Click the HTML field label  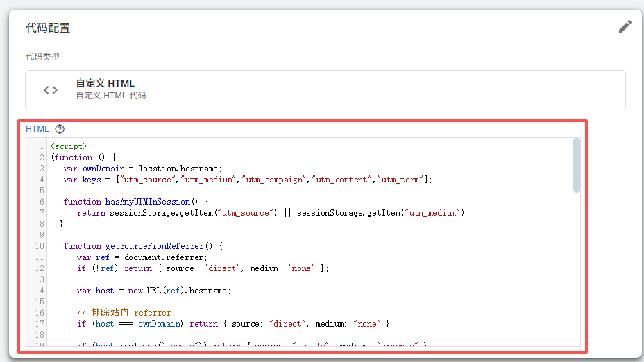(x=37, y=129)
